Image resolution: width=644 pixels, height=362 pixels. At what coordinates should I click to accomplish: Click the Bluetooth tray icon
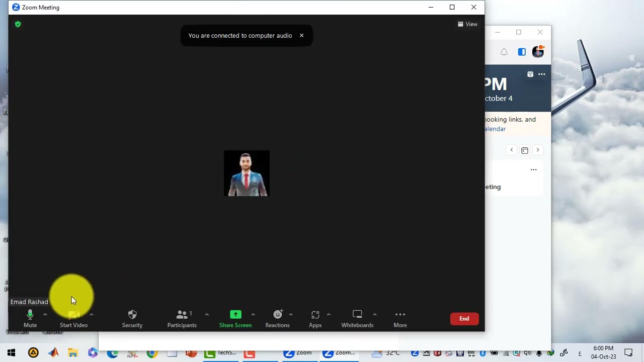[482, 353]
